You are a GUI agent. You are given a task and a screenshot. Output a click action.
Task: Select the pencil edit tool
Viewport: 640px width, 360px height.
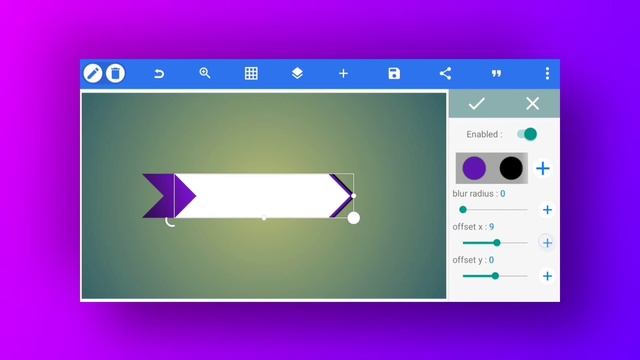click(93, 73)
